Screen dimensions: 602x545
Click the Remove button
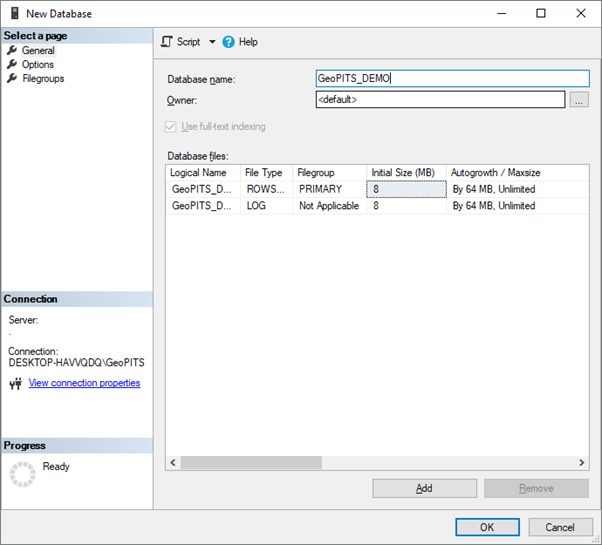click(x=536, y=488)
